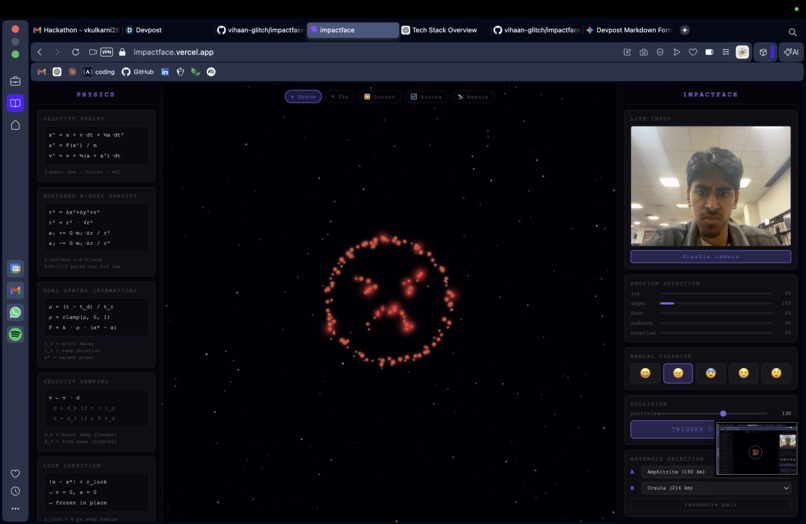Select the active impactface tab

[x=353, y=30]
